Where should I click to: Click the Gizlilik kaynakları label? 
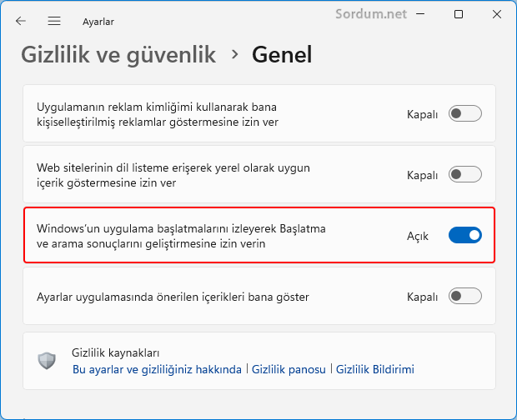pos(115,353)
